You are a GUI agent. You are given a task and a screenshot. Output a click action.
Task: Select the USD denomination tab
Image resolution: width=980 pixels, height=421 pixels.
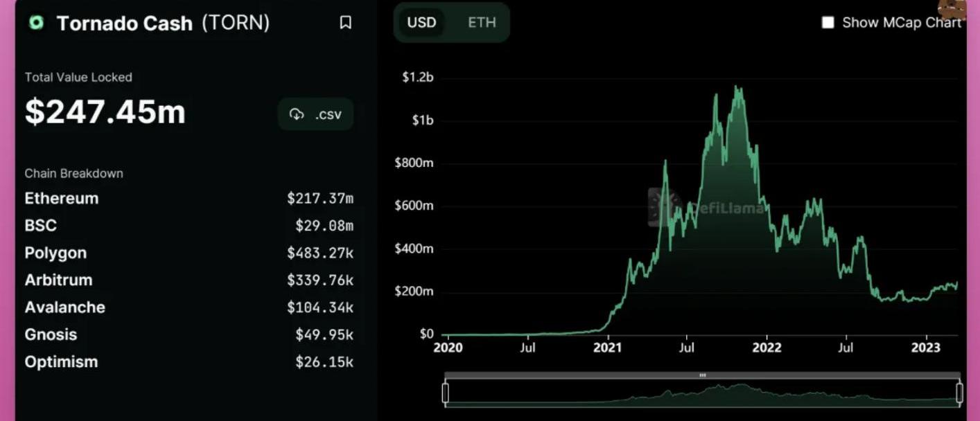click(421, 22)
